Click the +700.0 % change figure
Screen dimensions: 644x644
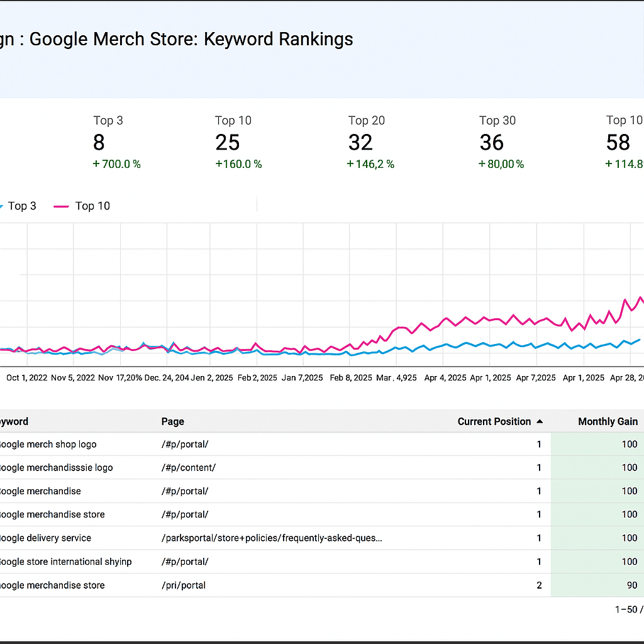click(116, 164)
